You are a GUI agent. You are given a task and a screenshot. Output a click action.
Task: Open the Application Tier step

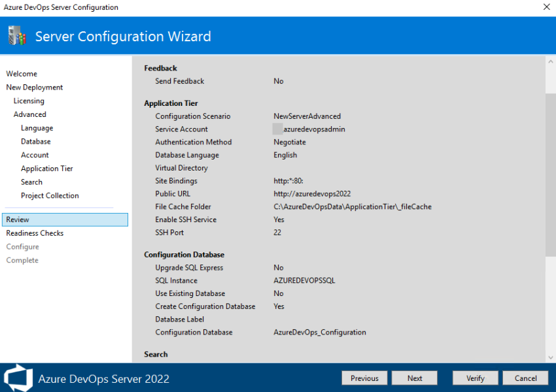46,168
